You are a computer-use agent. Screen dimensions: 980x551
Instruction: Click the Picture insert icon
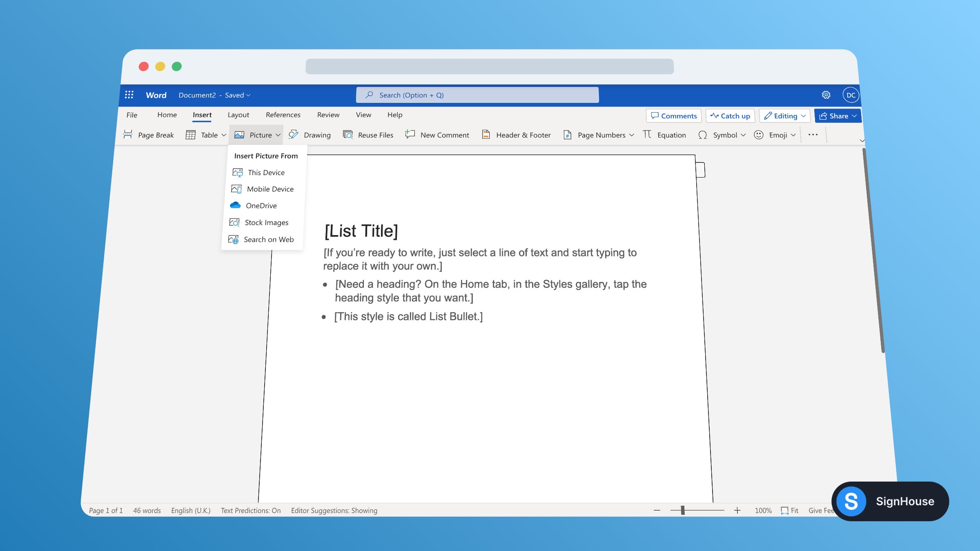coord(240,135)
